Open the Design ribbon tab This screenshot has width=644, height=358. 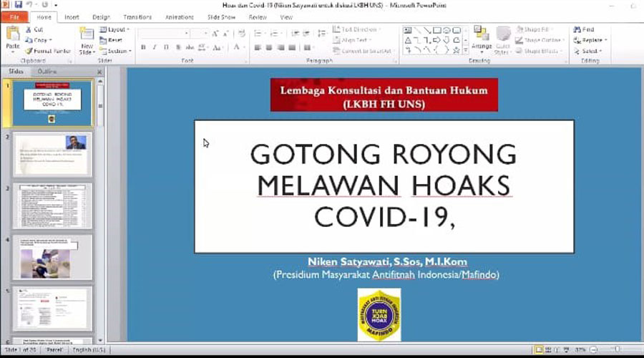point(101,17)
